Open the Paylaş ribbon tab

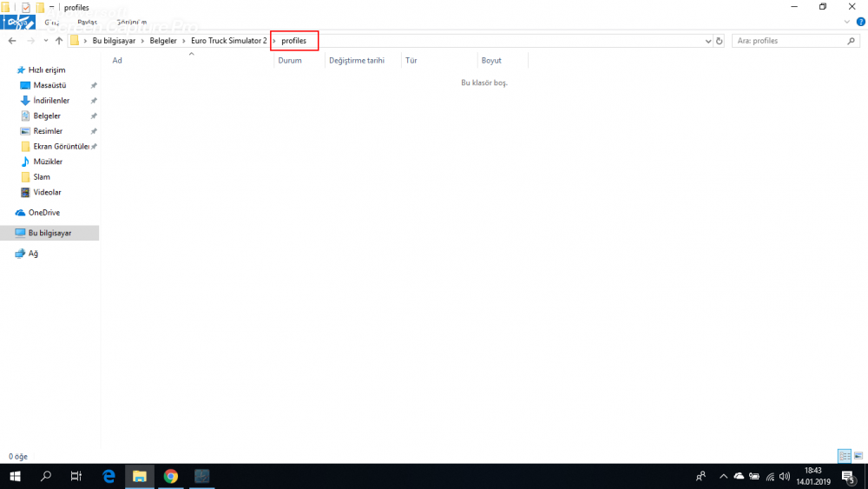[87, 23]
